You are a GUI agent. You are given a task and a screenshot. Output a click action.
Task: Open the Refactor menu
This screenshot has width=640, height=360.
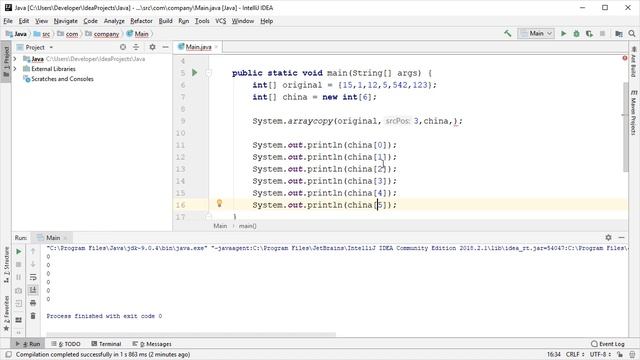(141, 21)
